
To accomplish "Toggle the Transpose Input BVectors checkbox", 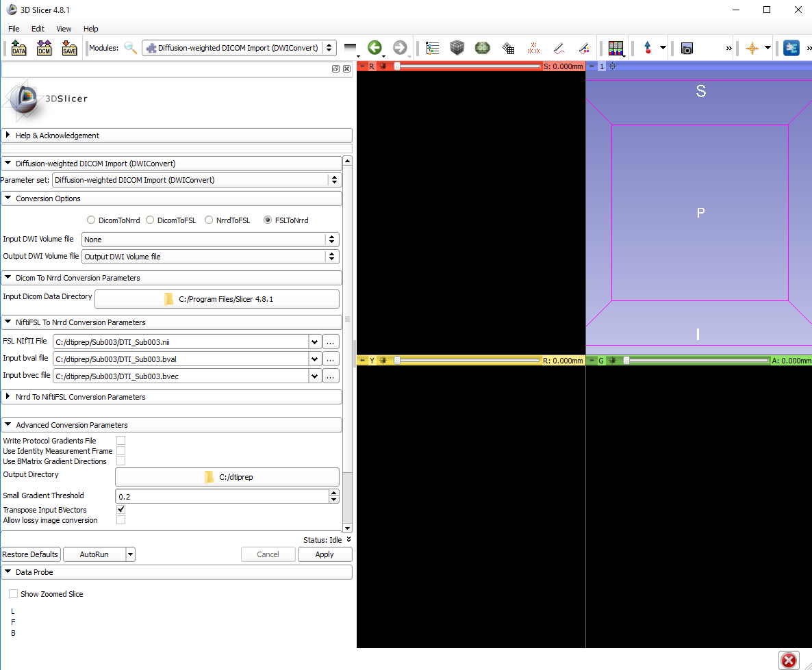I will tap(121, 510).
